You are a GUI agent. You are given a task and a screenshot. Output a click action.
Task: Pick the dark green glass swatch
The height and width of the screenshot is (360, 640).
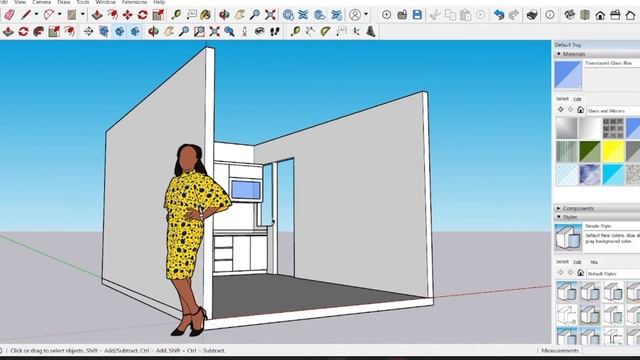tap(589, 151)
